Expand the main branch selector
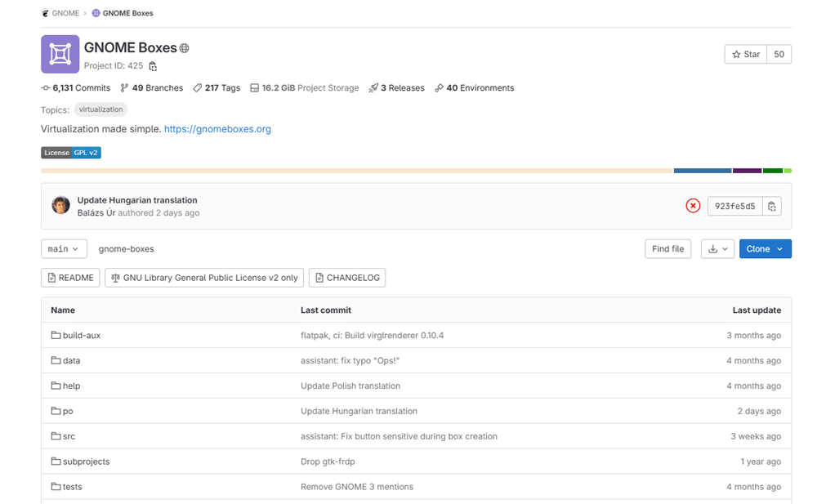This screenshot has width=817, height=504. pos(64,248)
